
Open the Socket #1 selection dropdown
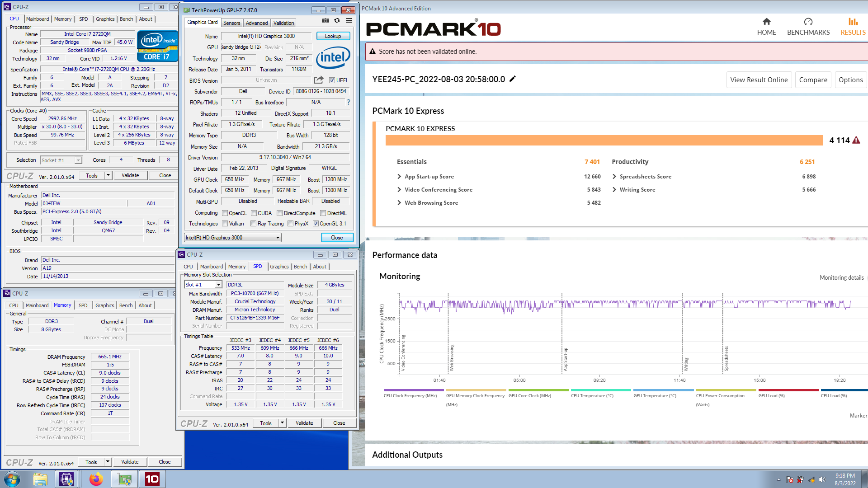(x=61, y=160)
